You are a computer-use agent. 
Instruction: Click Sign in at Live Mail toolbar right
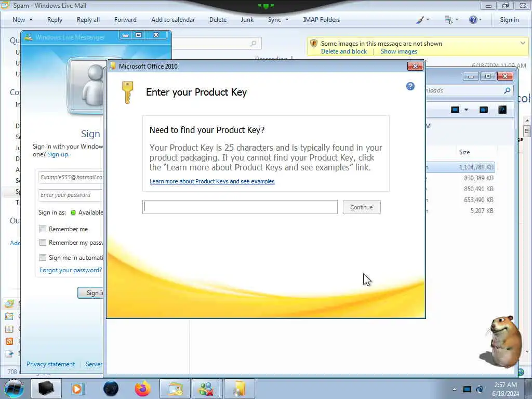click(x=509, y=20)
